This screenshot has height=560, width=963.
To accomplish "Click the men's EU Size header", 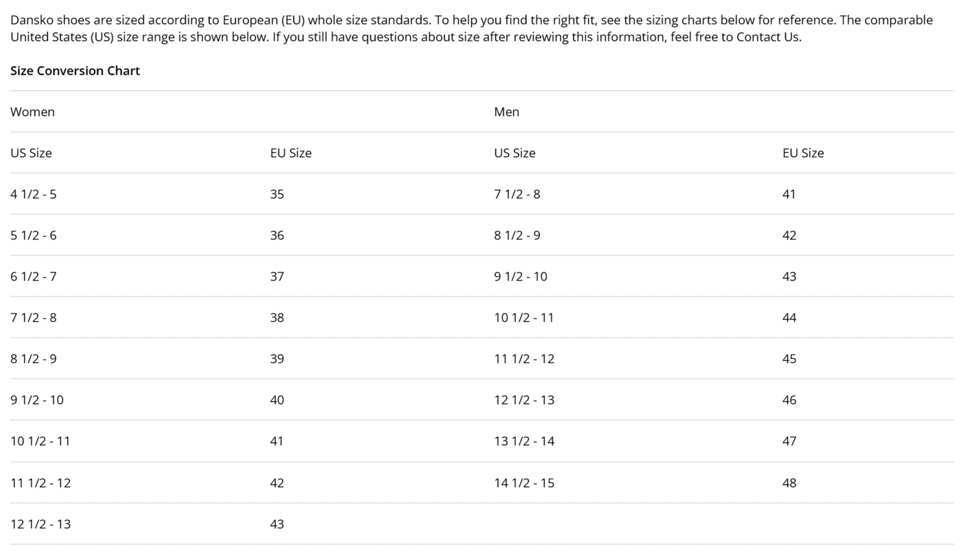I will 803,153.
